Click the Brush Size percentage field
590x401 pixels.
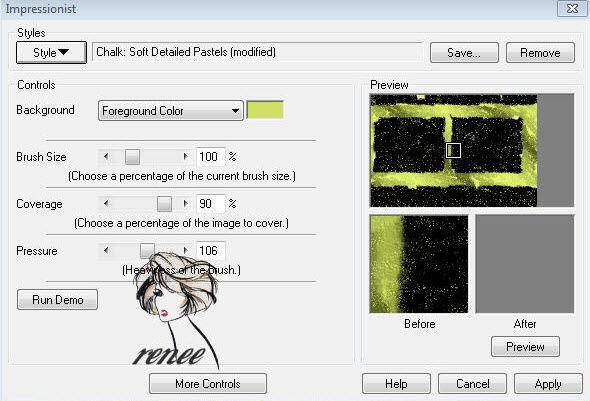pyautogui.click(x=210, y=157)
